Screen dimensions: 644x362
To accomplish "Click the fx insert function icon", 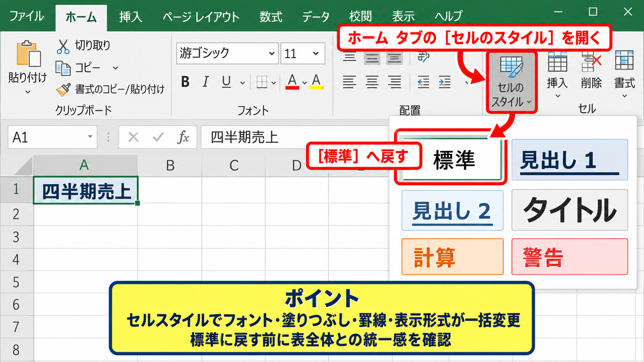I will 183,137.
